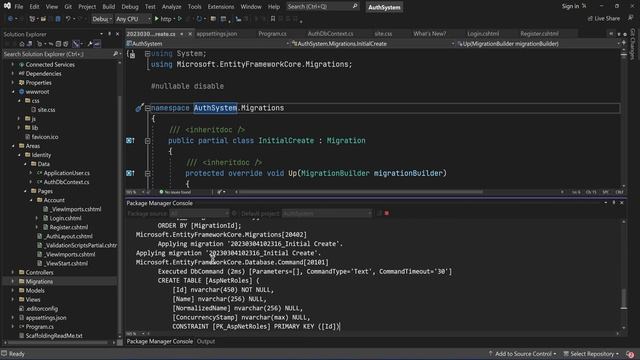Viewport: 640px width, 360px height.
Task: Switch to the Login.cshtml tab
Action: [x=483, y=34]
